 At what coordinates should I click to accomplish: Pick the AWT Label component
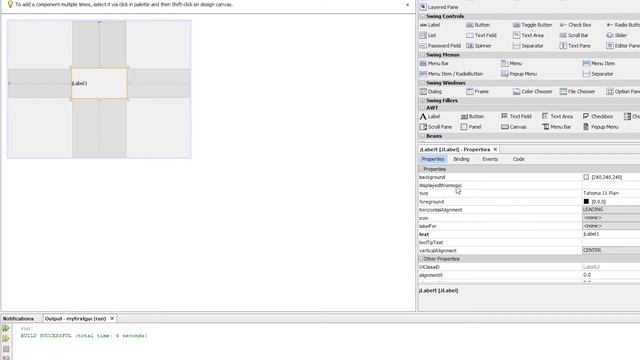pyautogui.click(x=430, y=116)
